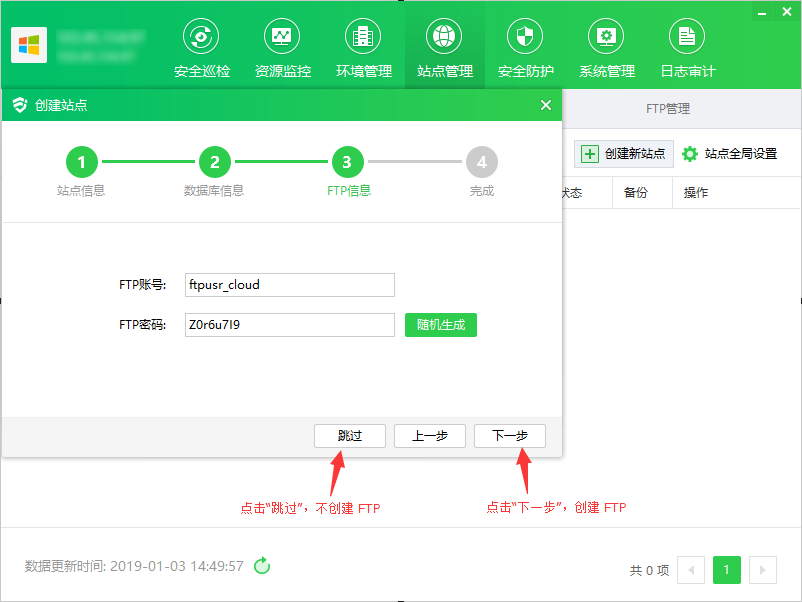Screen dimensions: 802x602
Task: Click the gear icon for 站点全局设置
Action: pos(689,153)
